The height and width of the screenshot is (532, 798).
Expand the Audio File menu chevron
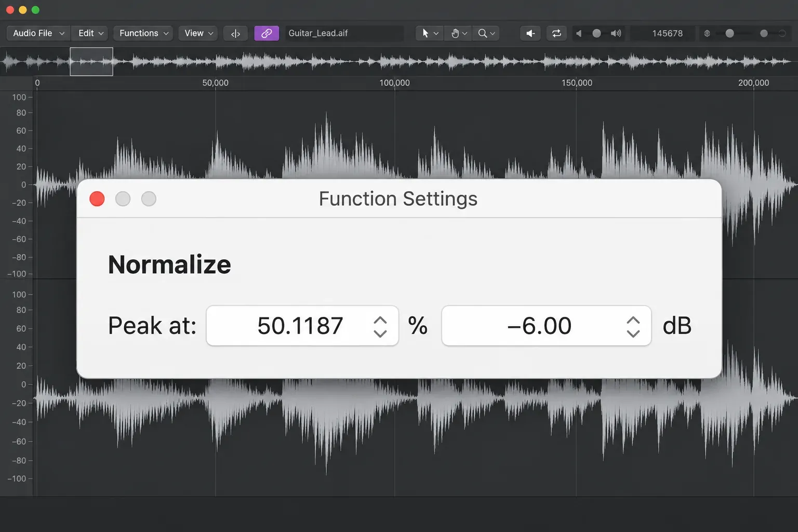62,33
